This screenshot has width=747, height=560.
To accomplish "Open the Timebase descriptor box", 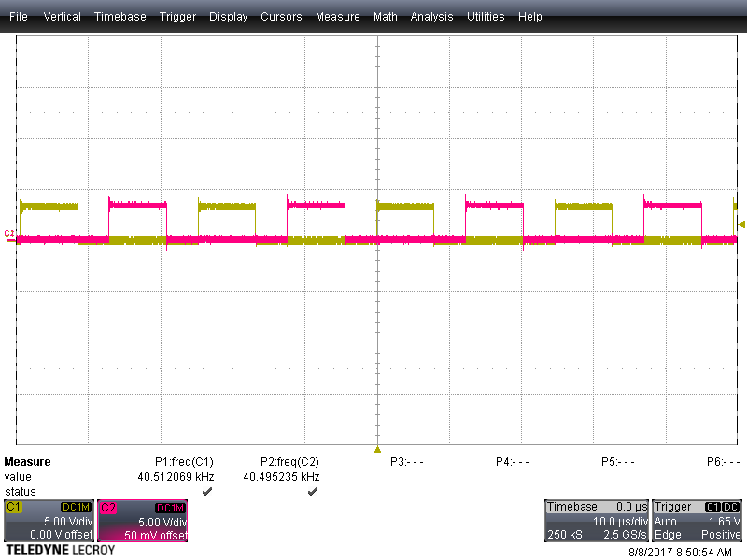I will 597,521.
